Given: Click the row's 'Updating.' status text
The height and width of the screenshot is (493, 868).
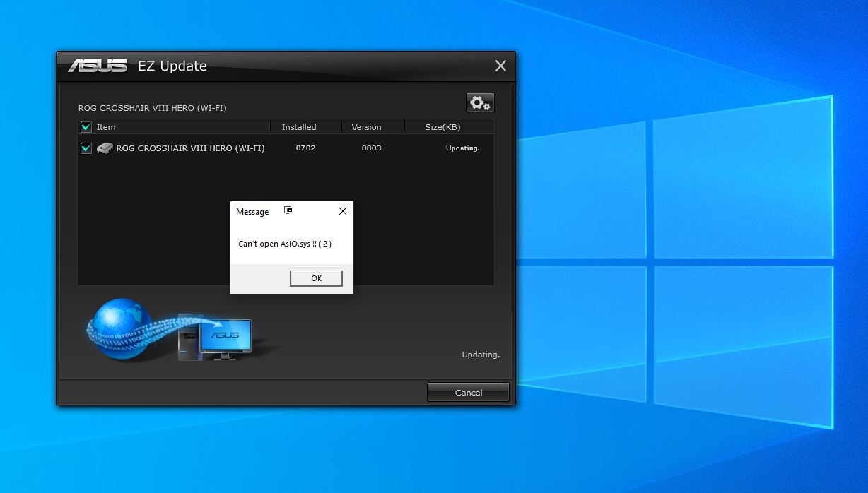Looking at the screenshot, I should (x=462, y=148).
